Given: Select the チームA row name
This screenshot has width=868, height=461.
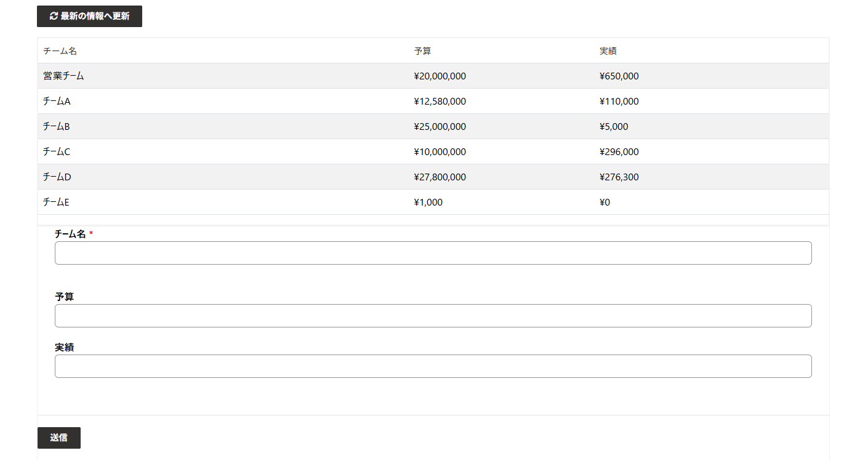Looking at the screenshot, I should (57, 102).
